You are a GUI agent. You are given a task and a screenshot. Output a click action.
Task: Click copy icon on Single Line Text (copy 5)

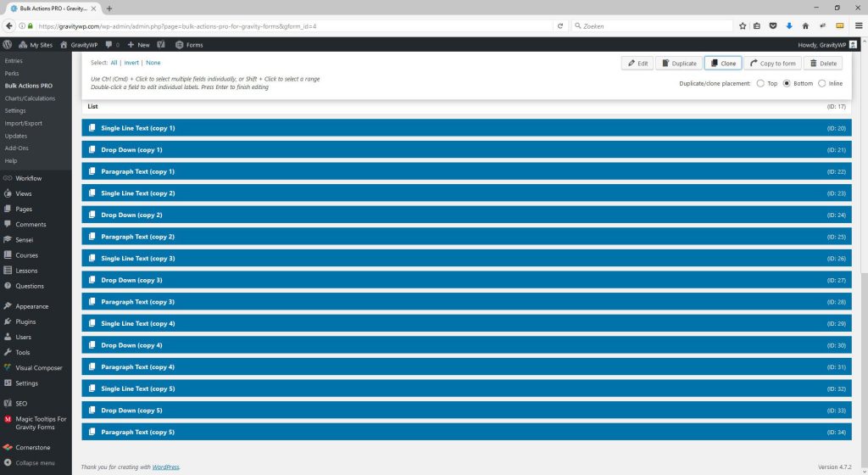92,388
